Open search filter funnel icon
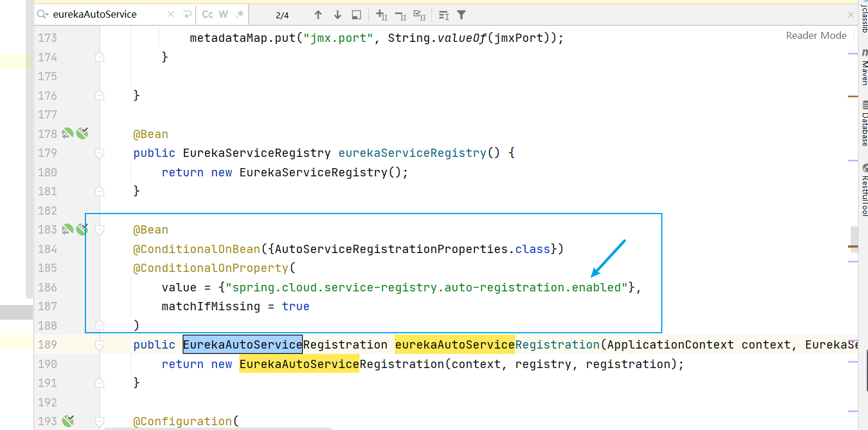Viewport: 868px width, 430px height. pyautogui.click(x=461, y=15)
